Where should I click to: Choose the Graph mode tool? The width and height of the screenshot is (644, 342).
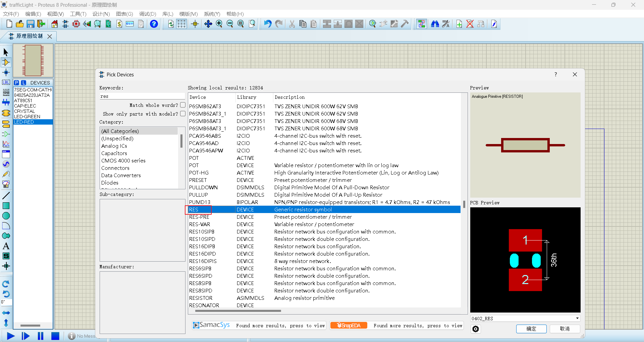(6, 144)
